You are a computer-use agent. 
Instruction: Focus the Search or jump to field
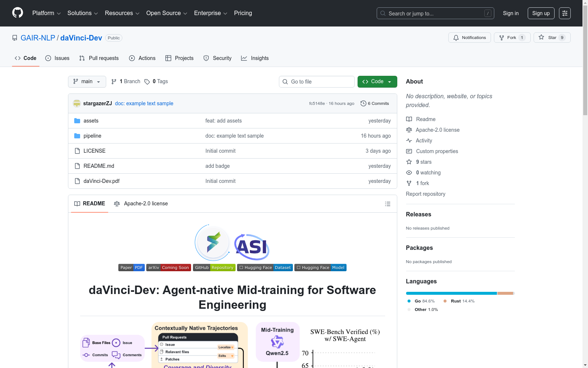pos(435,13)
